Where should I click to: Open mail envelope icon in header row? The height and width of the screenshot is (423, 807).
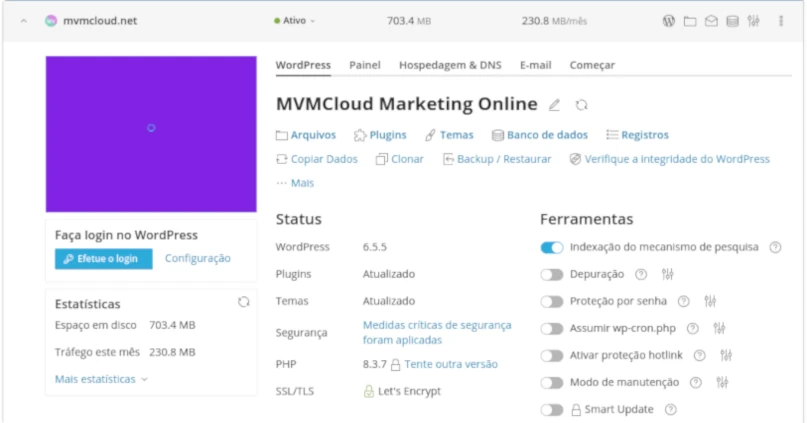click(x=711, y=21)
